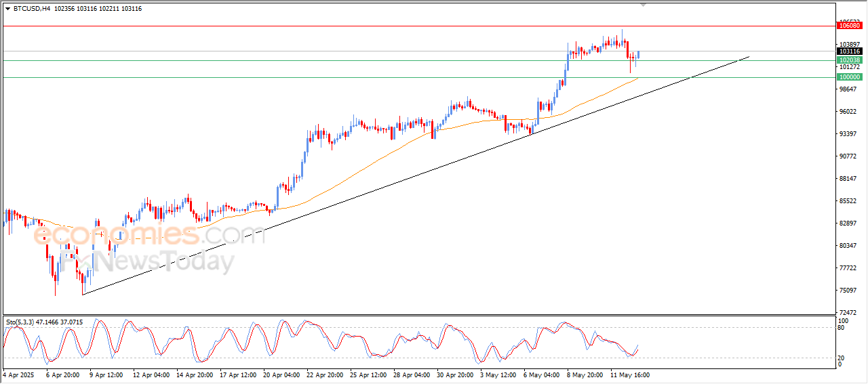Select the black ascending trendline
The height and width of the screenshot is (384, 868).
(415, 175)
